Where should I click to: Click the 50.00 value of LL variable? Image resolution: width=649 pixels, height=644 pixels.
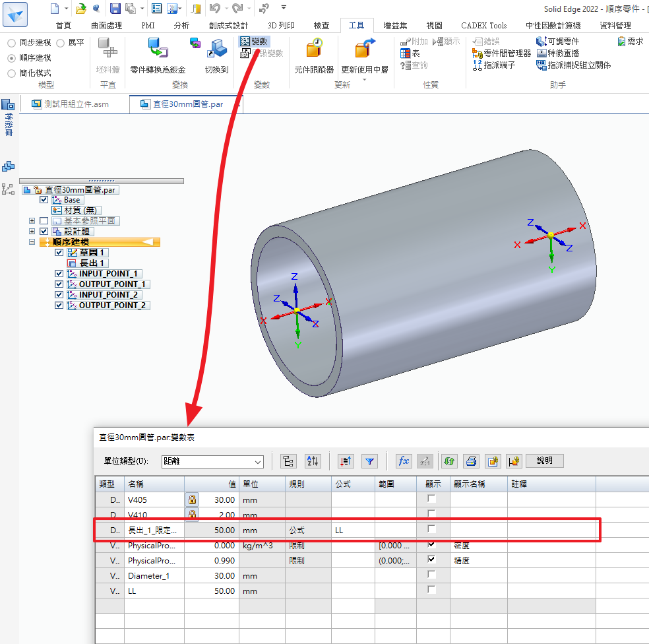pos(224,591)
